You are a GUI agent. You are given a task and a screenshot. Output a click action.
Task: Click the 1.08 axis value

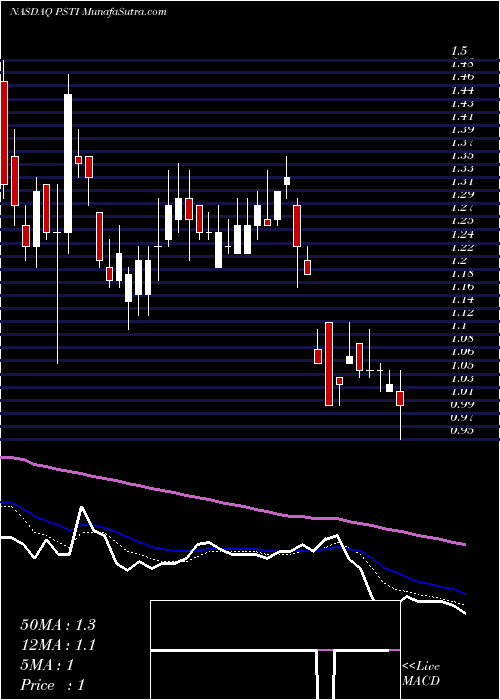click(x=463, y=338)
